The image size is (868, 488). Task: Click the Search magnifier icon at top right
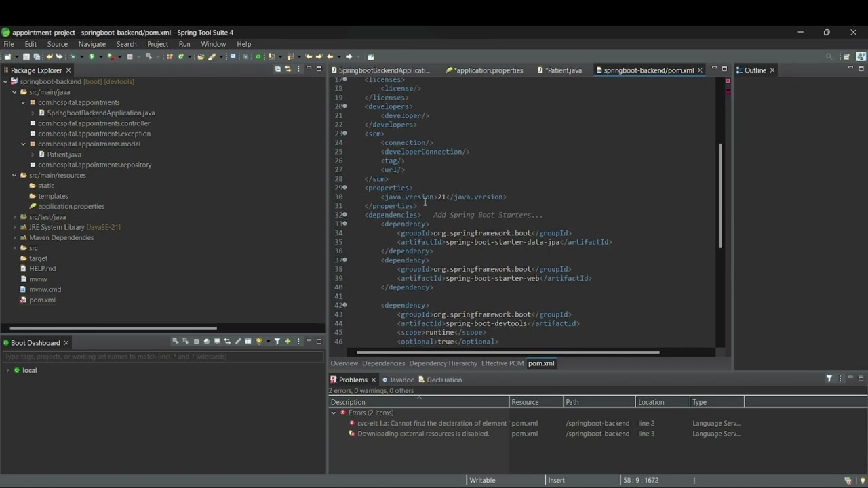coord(829,57)
